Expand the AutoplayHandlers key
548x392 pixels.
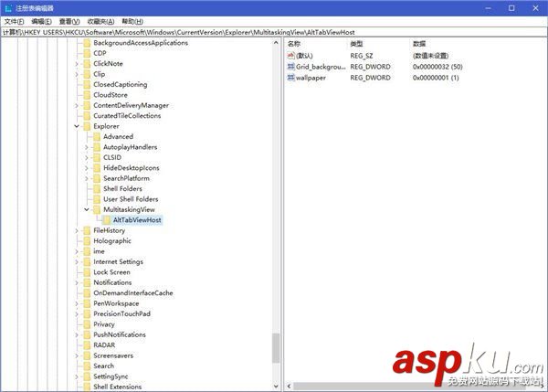tap(87, 147)
